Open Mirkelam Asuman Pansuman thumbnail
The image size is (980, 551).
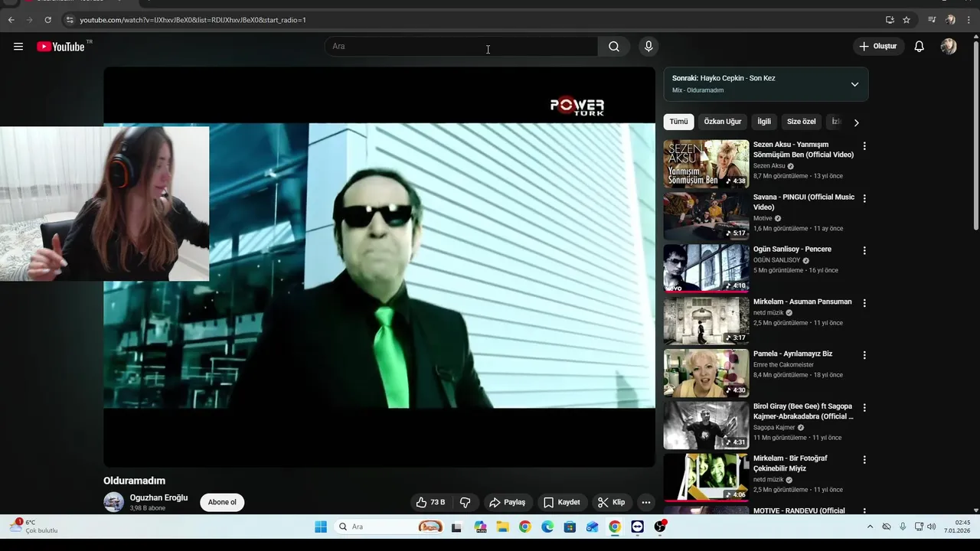(x=706, y=321)
